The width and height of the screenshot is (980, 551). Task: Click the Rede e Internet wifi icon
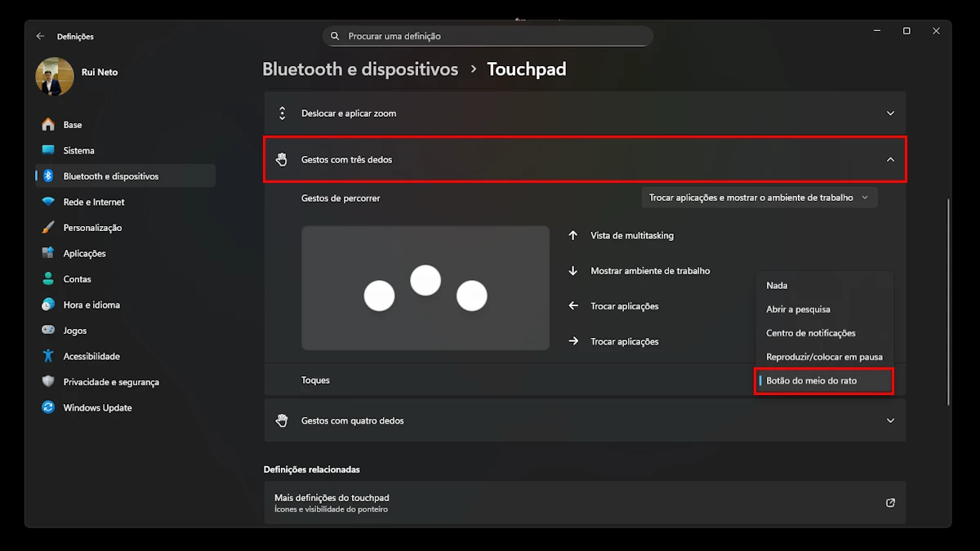[48, 202]
